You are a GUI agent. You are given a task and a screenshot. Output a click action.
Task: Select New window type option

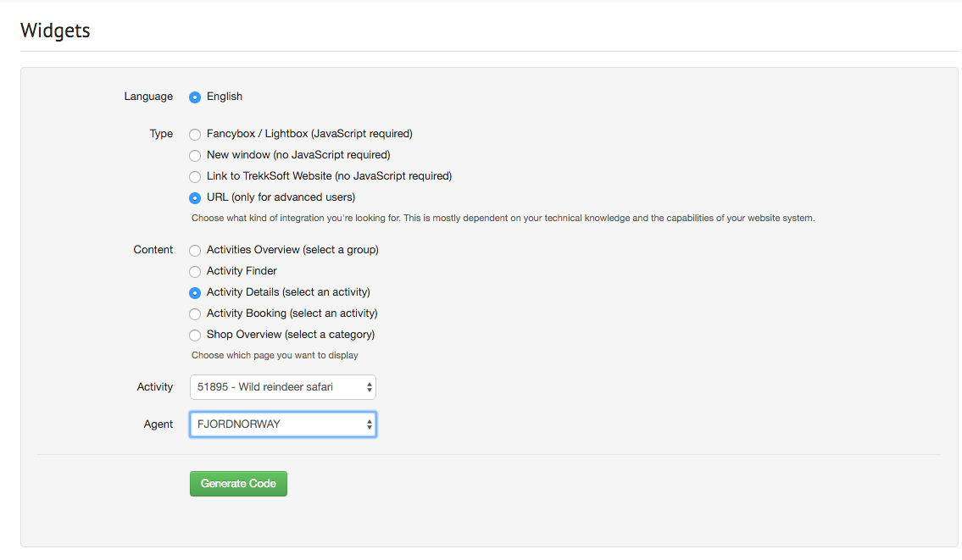[x=194, y=155]
